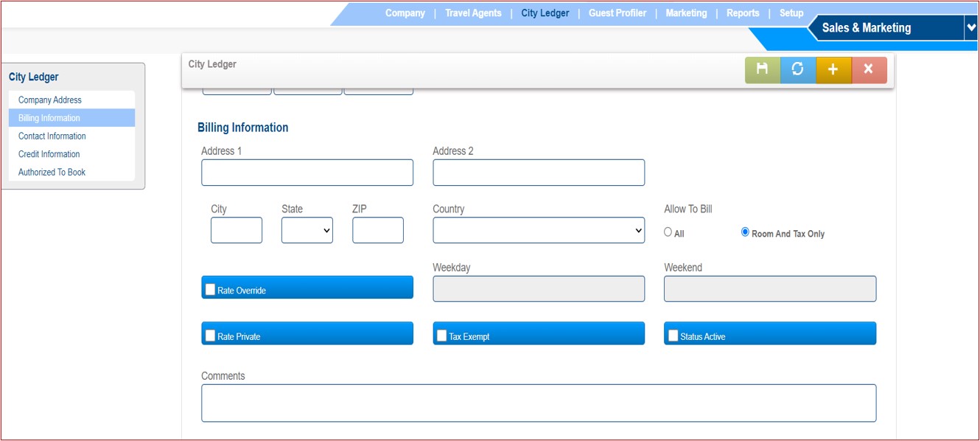Click the green save disk icon
Viewport: 980px width, 441px height.
[x=762, y=69]
